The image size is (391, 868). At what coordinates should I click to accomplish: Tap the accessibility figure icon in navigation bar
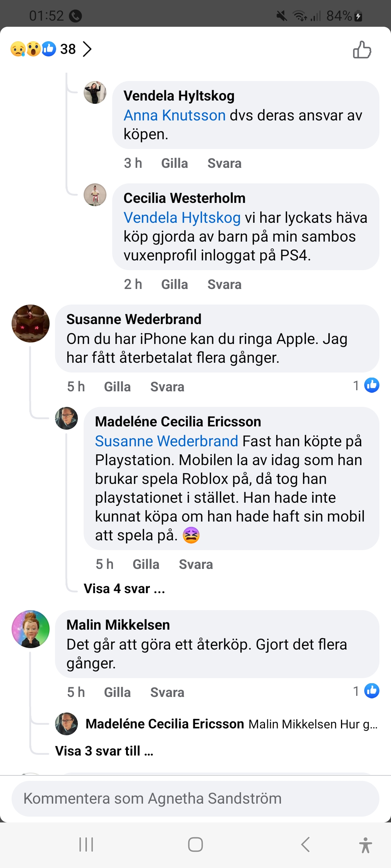tap(365, 845)
